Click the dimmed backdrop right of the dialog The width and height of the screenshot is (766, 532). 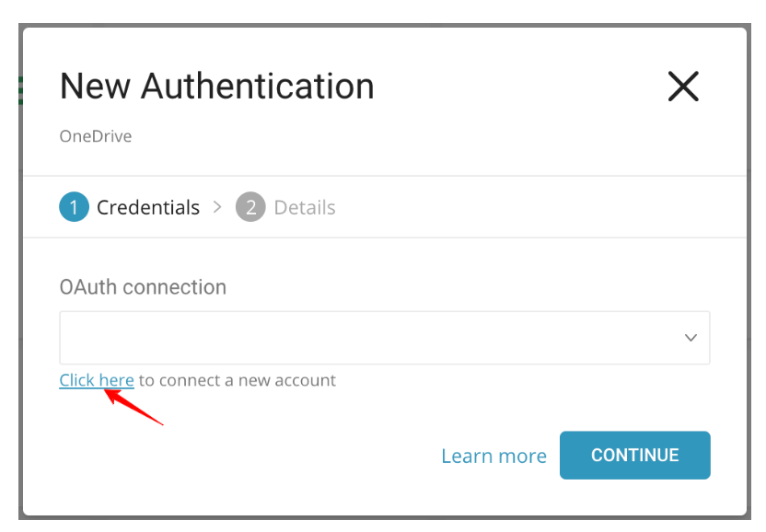757,276
